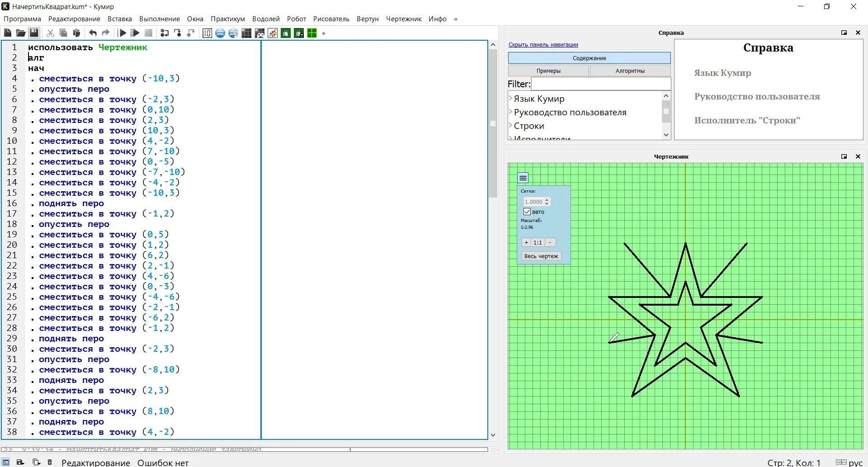The width and height of the screenshot is (868, 467).
Task: Open the Робот gamepad control icon
Action: (x=259, y=33)
